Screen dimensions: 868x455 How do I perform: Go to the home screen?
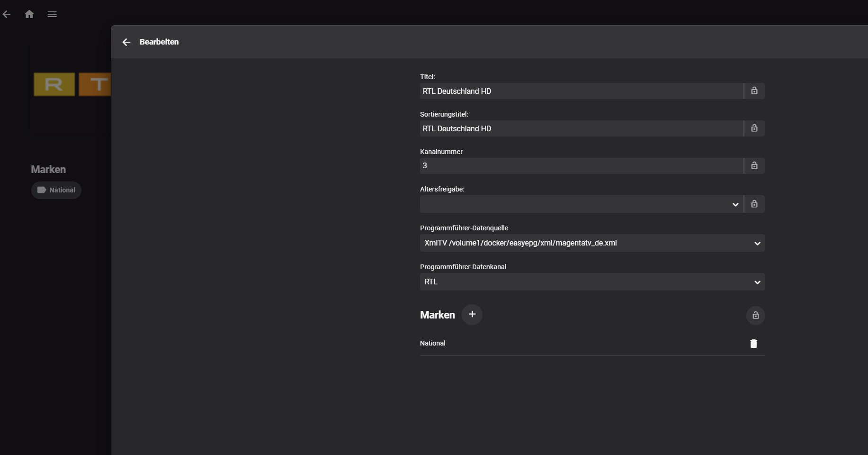pyautogui.click(x=29, y=14)
